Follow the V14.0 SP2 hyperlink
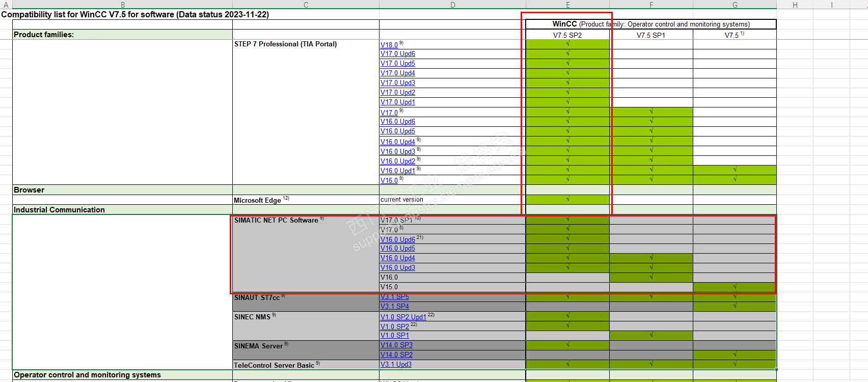The height and width of the screenshot is (382, 868). pyautogui.click(x=397, y=354)
